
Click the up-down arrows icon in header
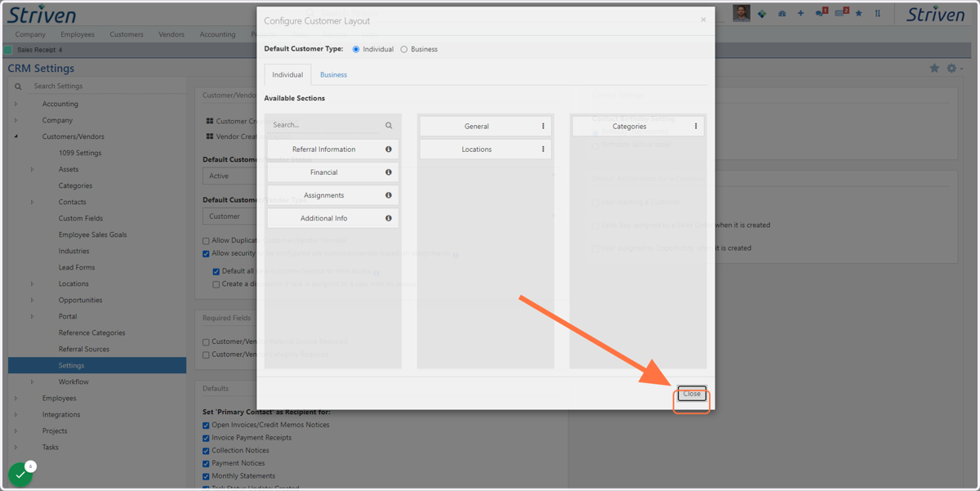point(878,13)
